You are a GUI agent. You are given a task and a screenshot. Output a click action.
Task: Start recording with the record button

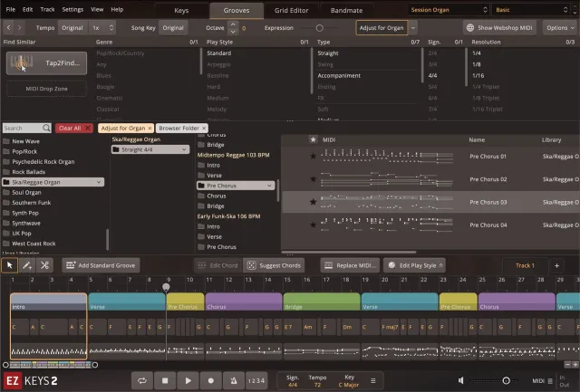pos(211,380)
